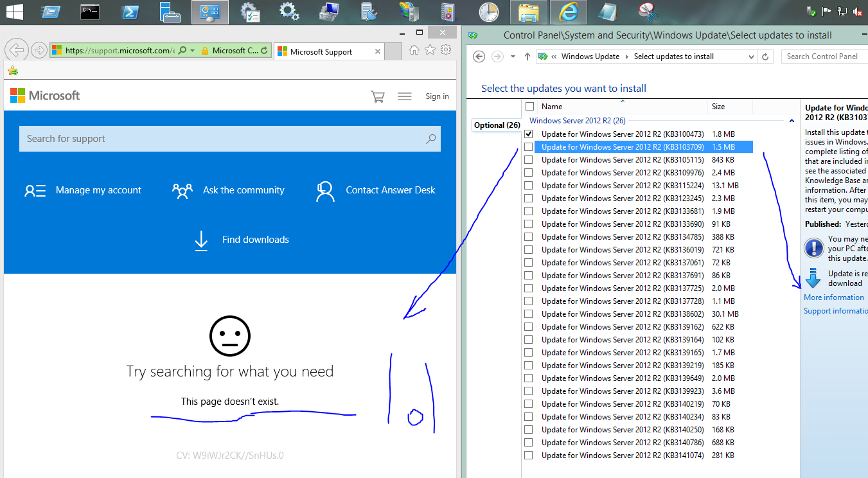The width and height of the screenshot is (868, 478).
Task: Check the box for update KB3115224
Action: (529, 185)
